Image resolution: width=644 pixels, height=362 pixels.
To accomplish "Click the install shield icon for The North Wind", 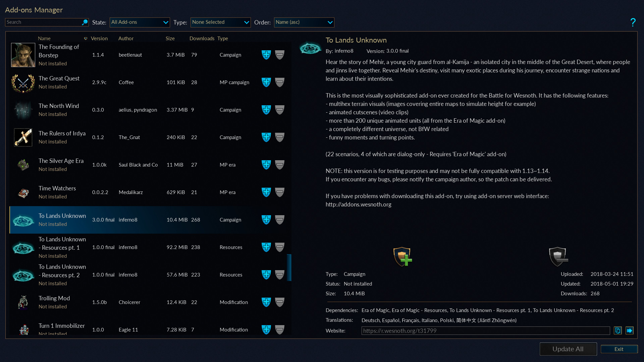I will pyautogui.click(x=266, y=110).
